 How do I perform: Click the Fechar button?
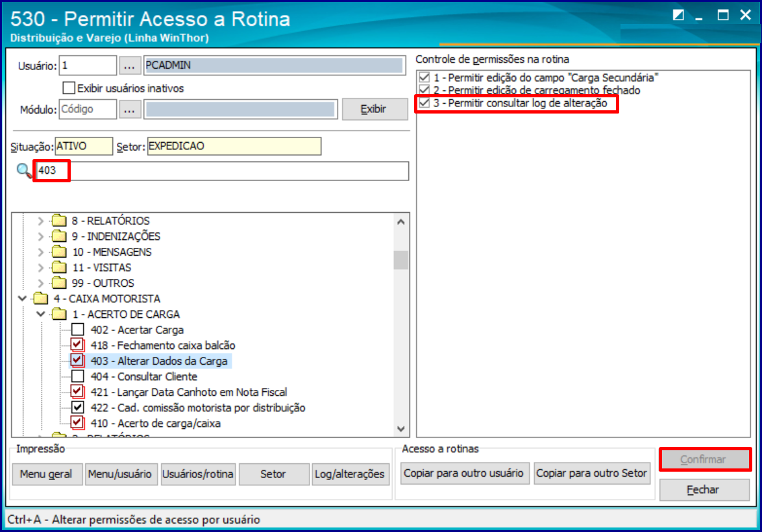click(x=704, y=490)
